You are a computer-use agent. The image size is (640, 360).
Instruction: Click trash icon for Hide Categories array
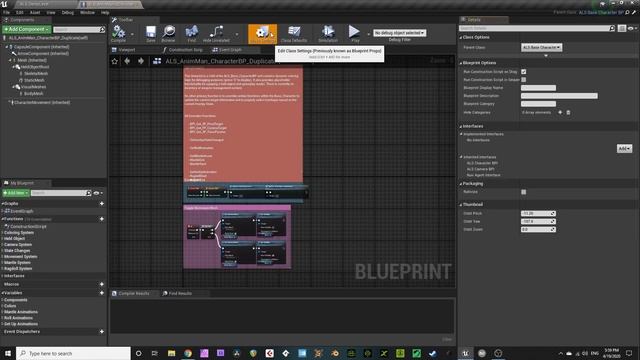point(568,112)
